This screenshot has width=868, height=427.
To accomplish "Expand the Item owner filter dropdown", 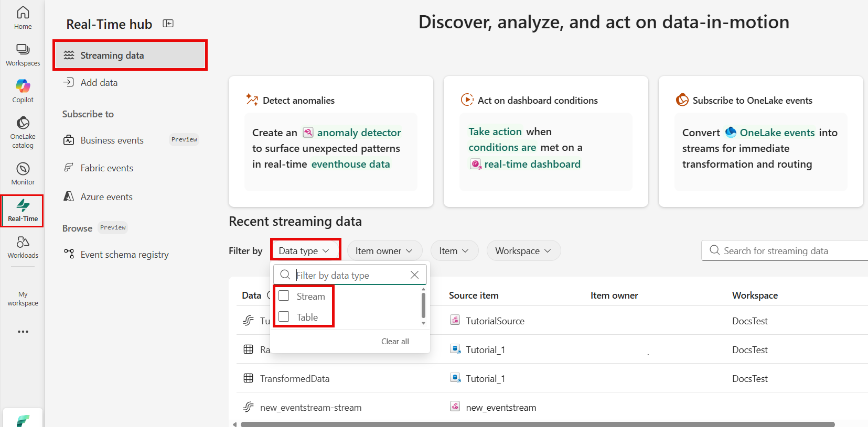I will (x=383, y=251).
